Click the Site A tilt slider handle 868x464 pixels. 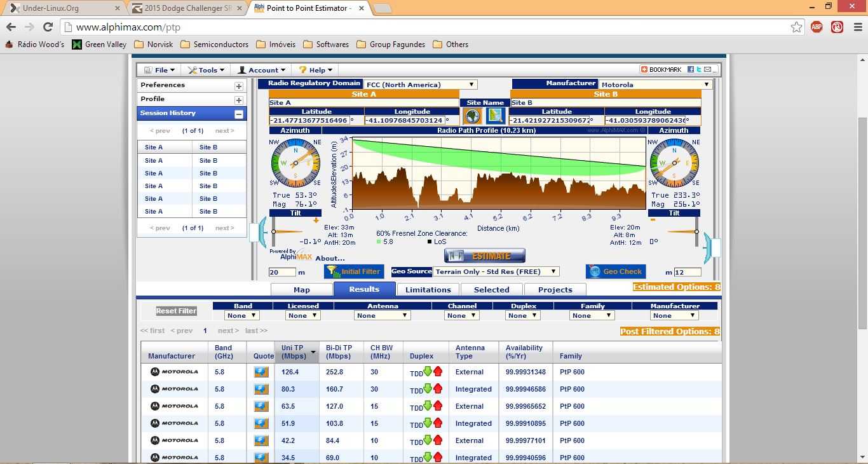pyautogui.click(x=273, y=231)
